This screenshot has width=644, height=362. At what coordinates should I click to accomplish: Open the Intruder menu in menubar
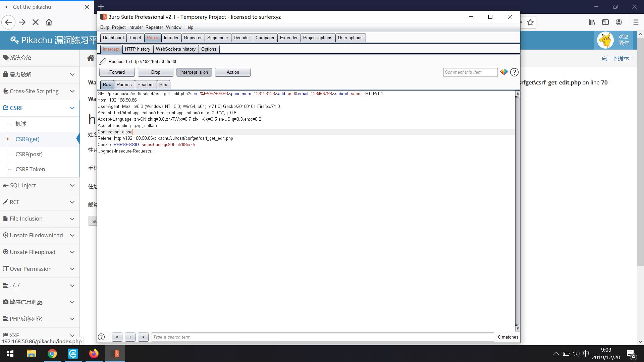click(136, 27)
